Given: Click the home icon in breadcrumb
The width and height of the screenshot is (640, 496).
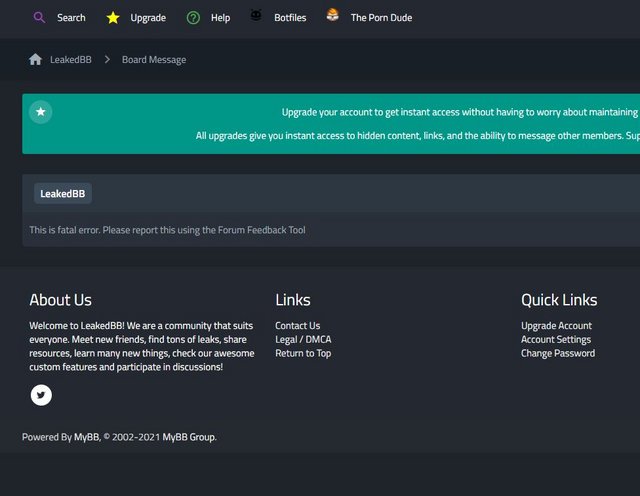Looking at the screenshot, I should [35, 60].
